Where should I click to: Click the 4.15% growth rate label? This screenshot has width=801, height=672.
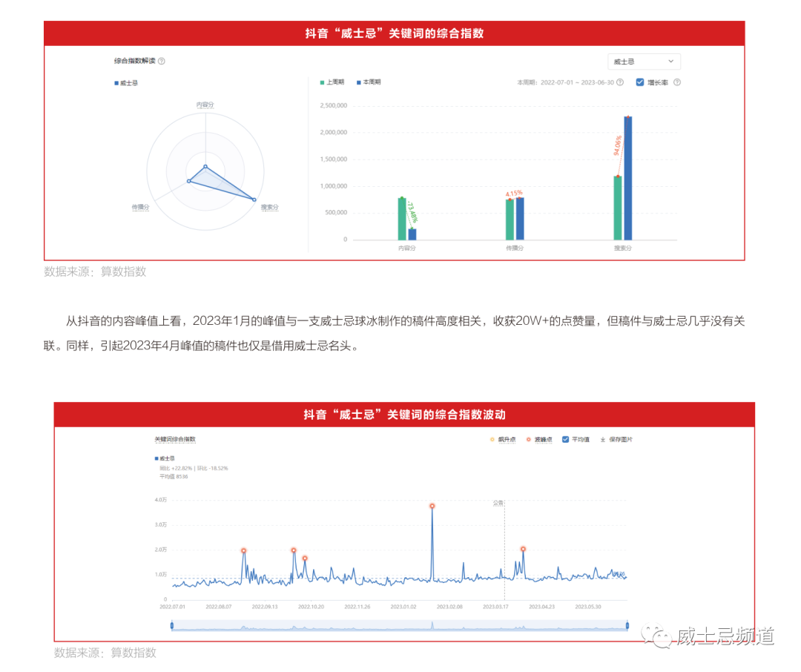[514, 193]
